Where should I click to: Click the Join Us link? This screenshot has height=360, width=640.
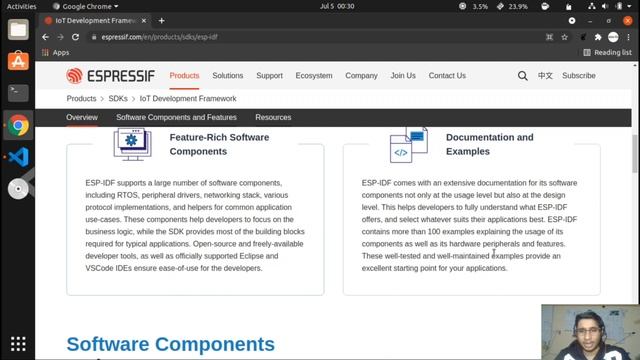(x=403, y=76)
